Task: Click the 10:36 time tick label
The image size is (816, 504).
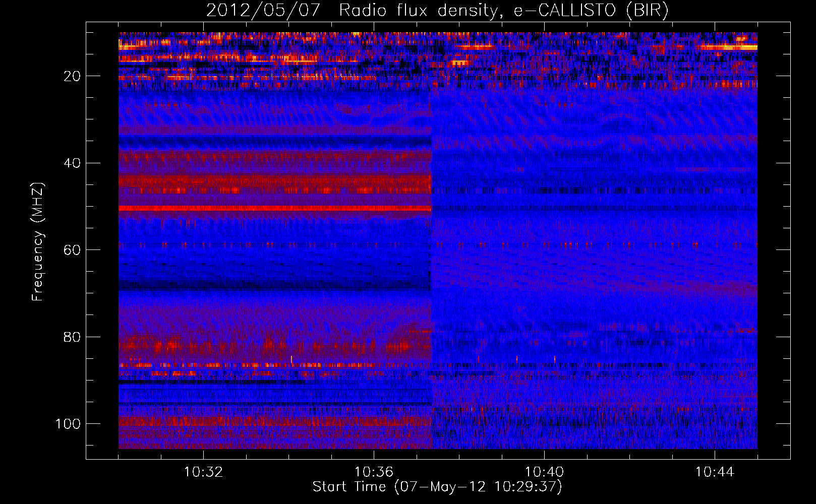Action: tap(374, 472)
